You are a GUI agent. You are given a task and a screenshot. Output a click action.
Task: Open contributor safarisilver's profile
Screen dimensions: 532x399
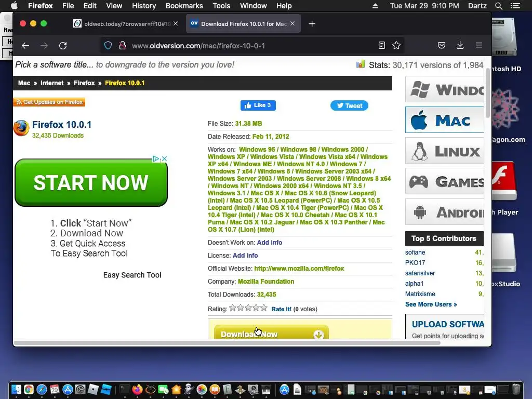(420, 273)
